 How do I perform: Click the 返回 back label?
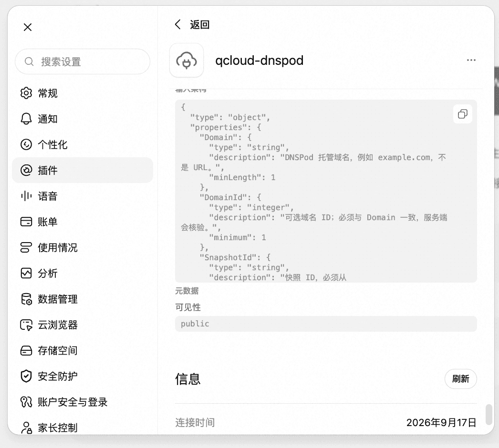coord(199,24)
